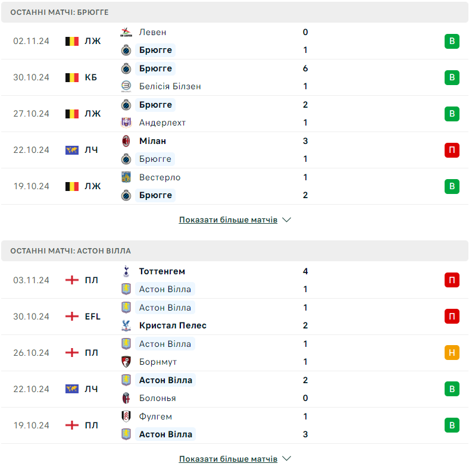
Task: Click the Bologna club crest
Action: pyautogui.click(x=126, y=398)
